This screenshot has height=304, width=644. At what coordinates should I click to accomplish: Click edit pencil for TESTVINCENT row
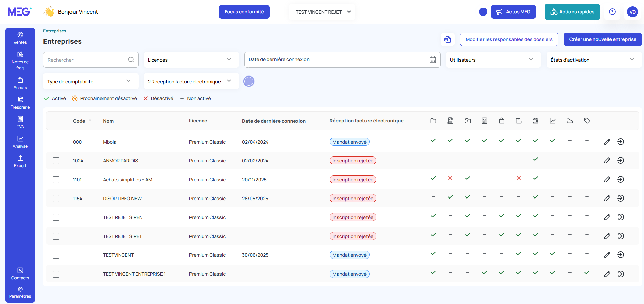pyautogui.click(x=607, y=255)
